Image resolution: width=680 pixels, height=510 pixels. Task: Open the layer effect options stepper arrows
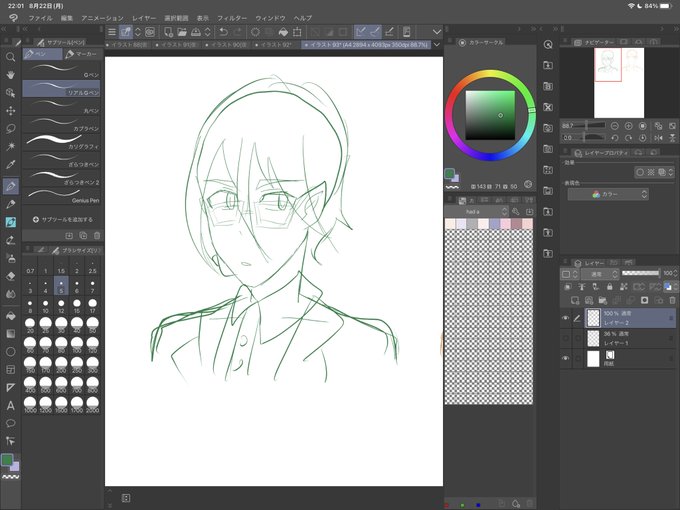pyautogui.click(x=670, y=172)
